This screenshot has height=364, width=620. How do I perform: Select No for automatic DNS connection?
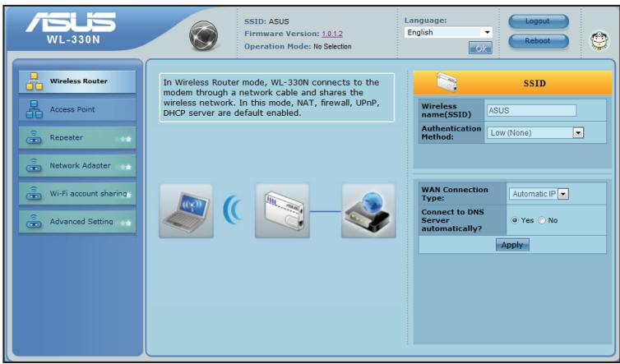[x=542, y=220]
